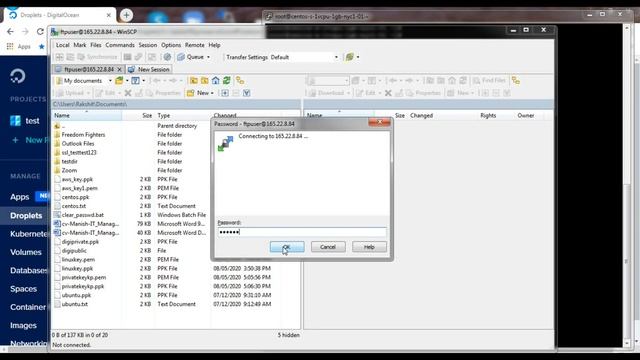Open Volumes in DigitalOcean sidebar
Viewport: 640px width, 360px height.
pos(26,252)
